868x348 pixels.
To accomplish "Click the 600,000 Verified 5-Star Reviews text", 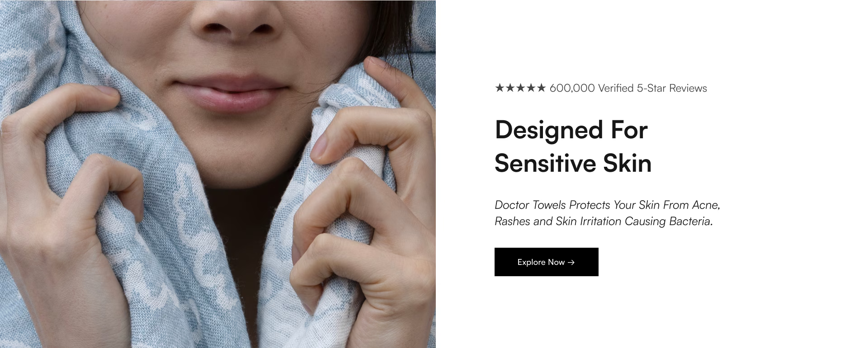I will pos(628,88).
